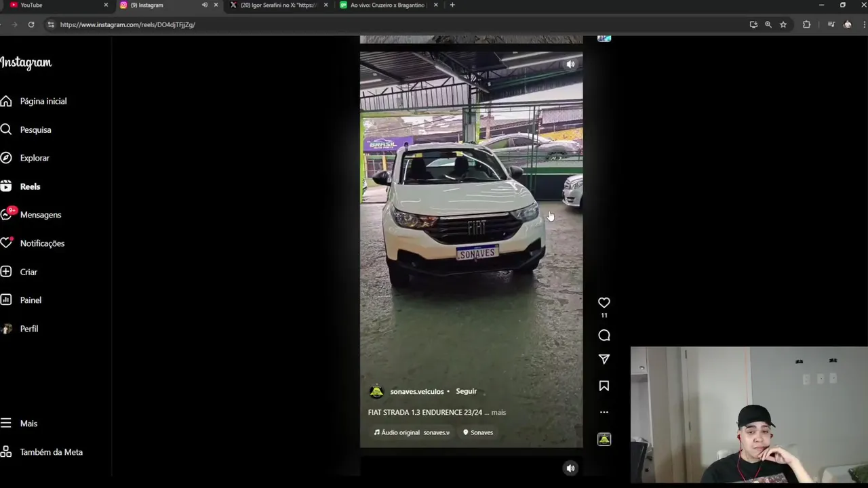Image resolution: width=868 pixels, height=488 pixels.
Task: Expand the caption with 'mais'
Action: click(x=498, y=412)
